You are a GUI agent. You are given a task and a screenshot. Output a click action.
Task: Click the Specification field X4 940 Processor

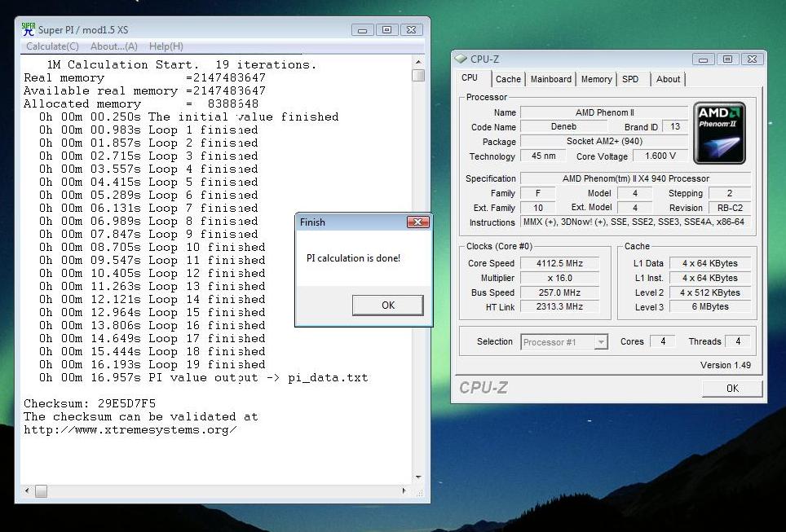tap(636, 178)
